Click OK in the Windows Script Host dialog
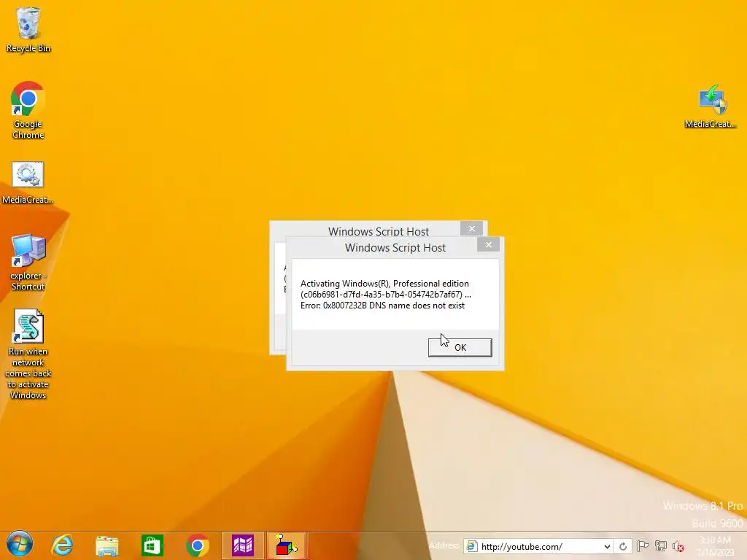Image resolution: width=747 pixels, height=560 pixels. pos(460,348)
